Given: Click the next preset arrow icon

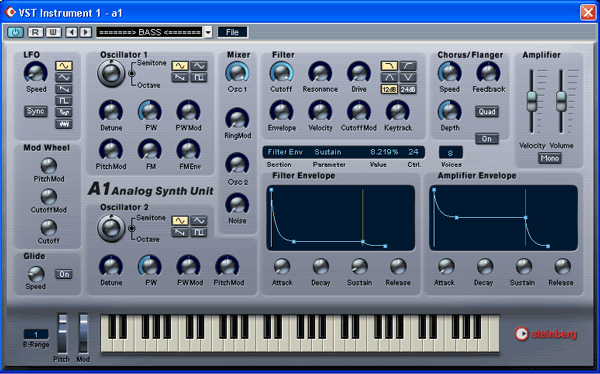Looking at the screenshot, I should [86, 32].
